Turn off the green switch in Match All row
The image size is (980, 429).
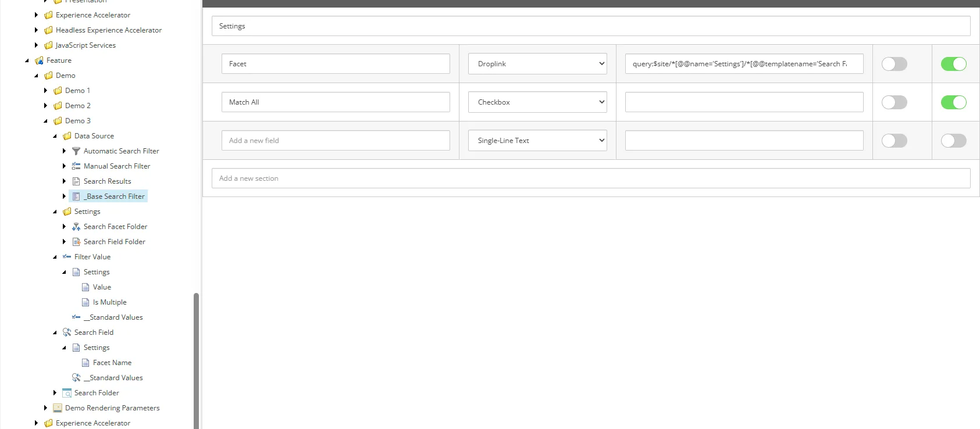pos(954,102)
